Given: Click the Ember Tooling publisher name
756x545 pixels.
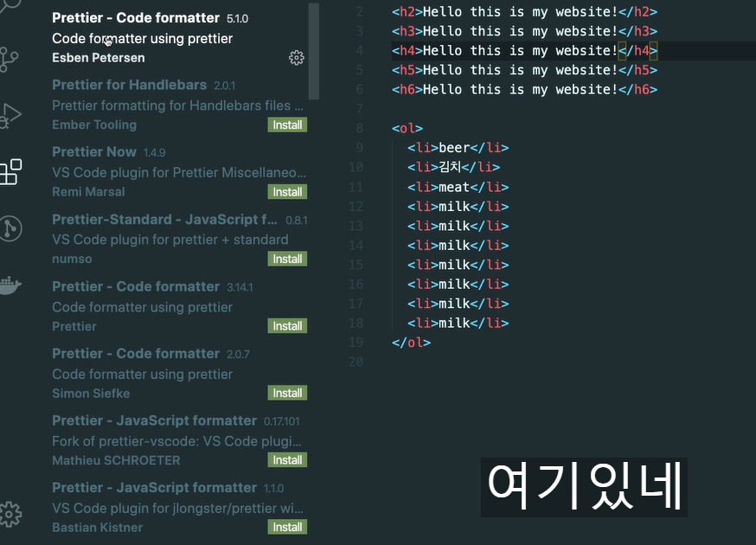Looking at the screenshot, I should coord(94,125).
